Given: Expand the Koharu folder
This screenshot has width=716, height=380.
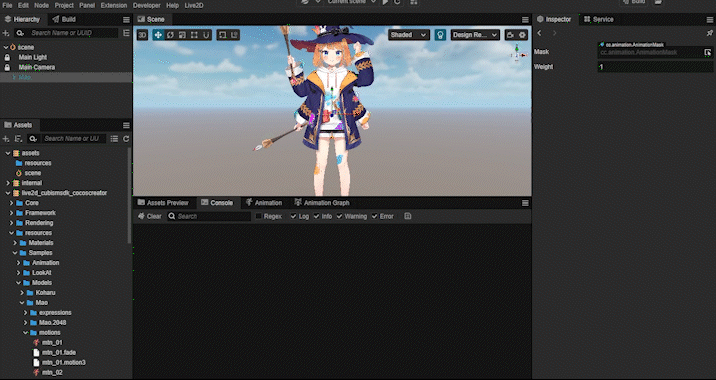Looking at the screenshot, I should 22,293.
